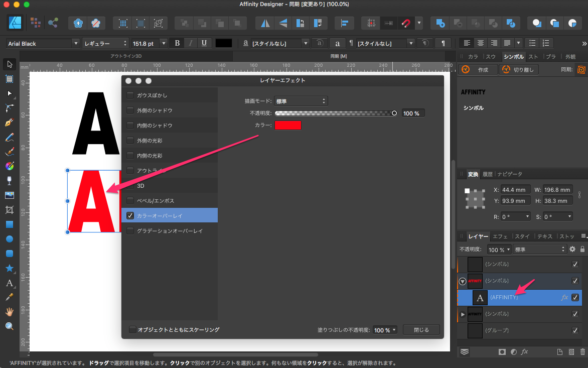Screen dimensions: 588x368
Task: Click the Flip Horizontal toolbar icon
Action: click(265, 23)
